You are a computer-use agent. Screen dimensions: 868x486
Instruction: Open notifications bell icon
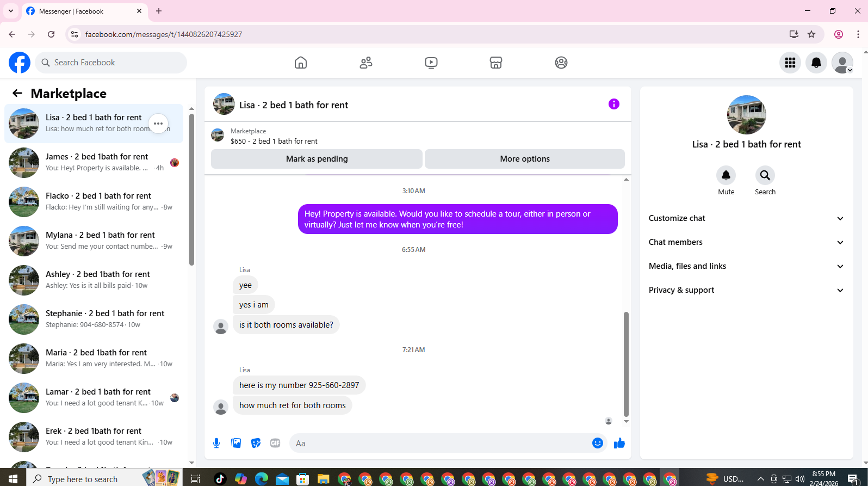coord(816,63)
